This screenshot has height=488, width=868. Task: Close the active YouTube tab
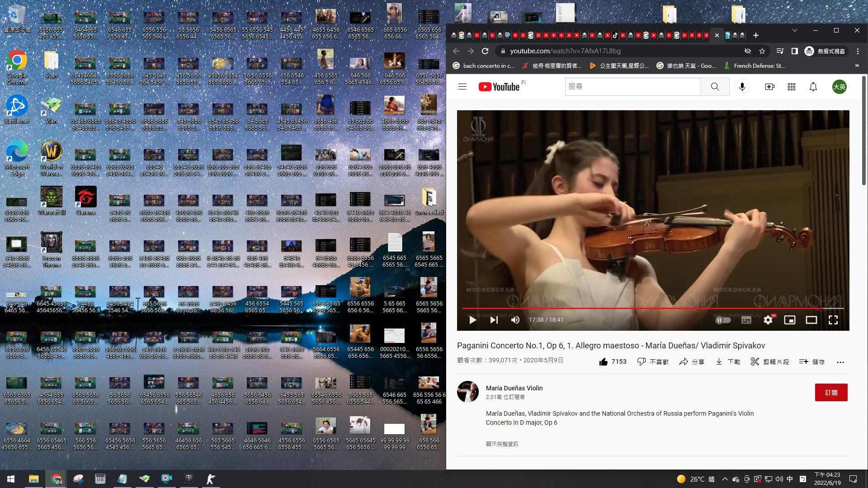tap(717, 35)
